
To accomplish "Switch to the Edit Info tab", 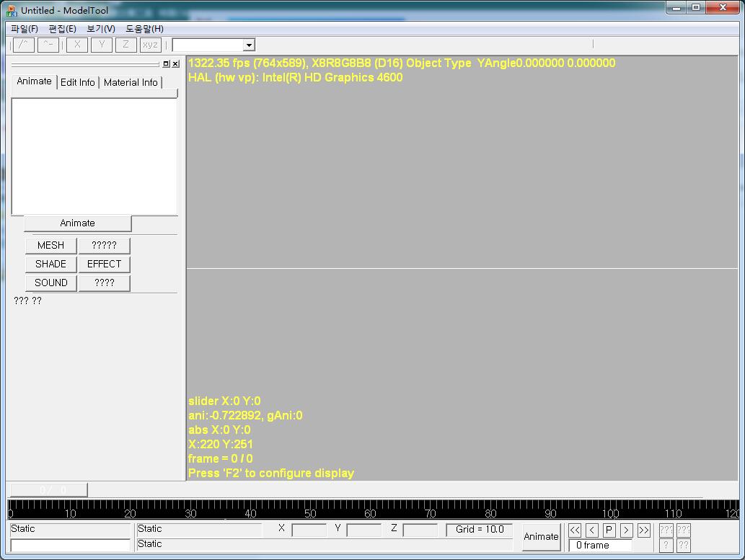I will (78, 82).
